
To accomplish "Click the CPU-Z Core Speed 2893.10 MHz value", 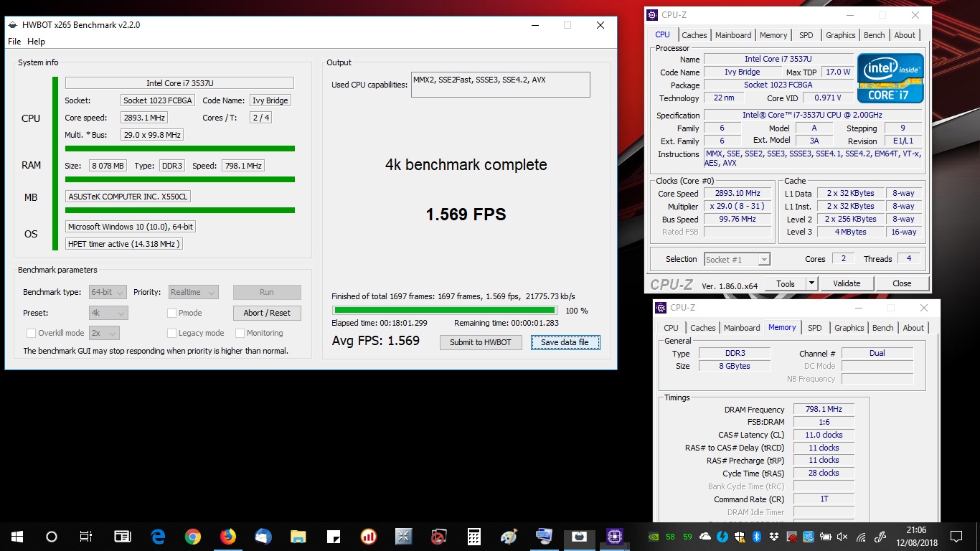I will 738,193.
